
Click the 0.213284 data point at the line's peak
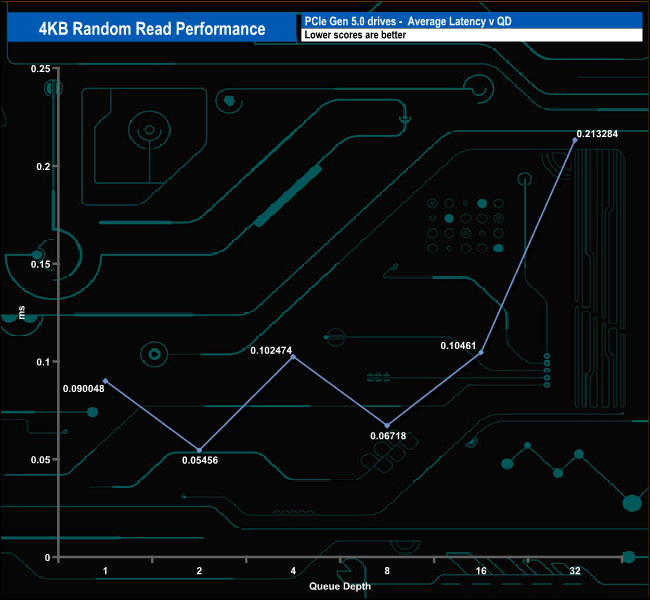[x=574, y=140]
